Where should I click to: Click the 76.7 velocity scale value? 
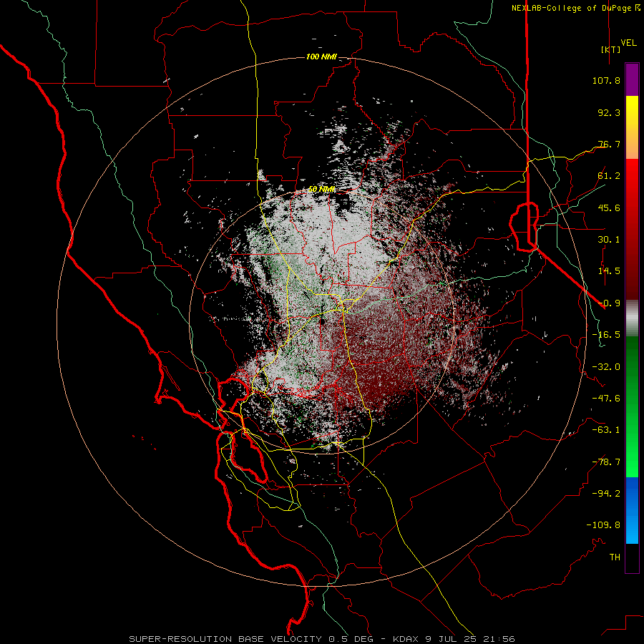tap(609, 144)
